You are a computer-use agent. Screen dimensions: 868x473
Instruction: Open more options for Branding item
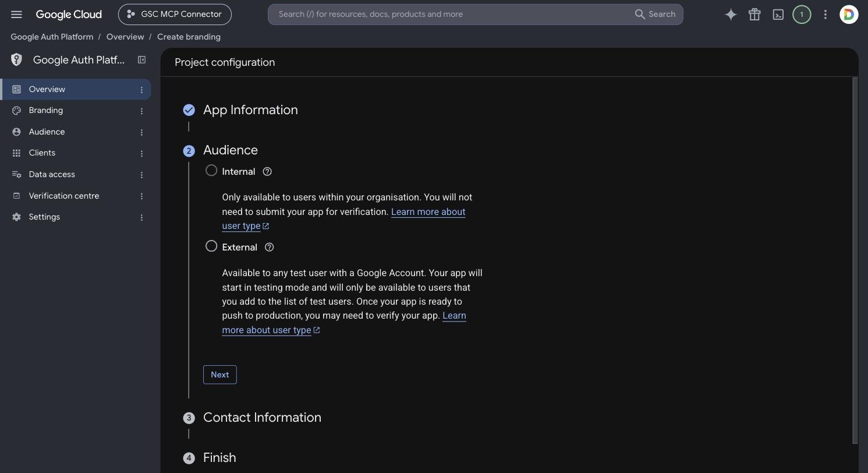click(x=141, y=111)
